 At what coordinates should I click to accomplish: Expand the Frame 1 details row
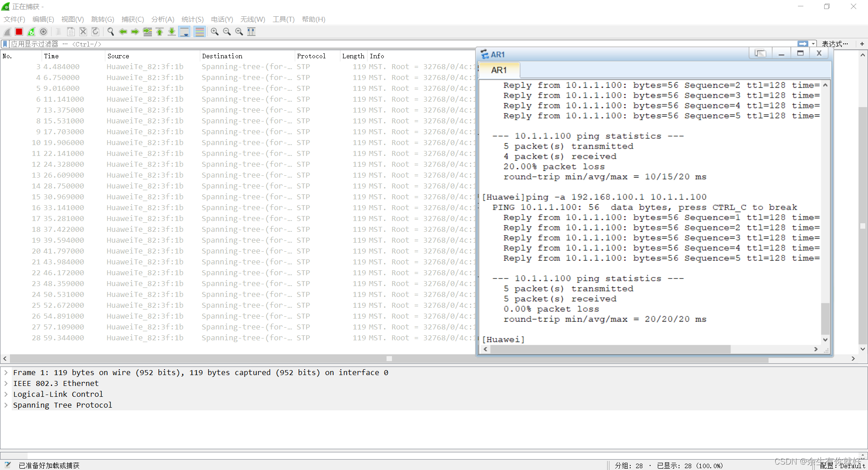click(x=6, y=372)
